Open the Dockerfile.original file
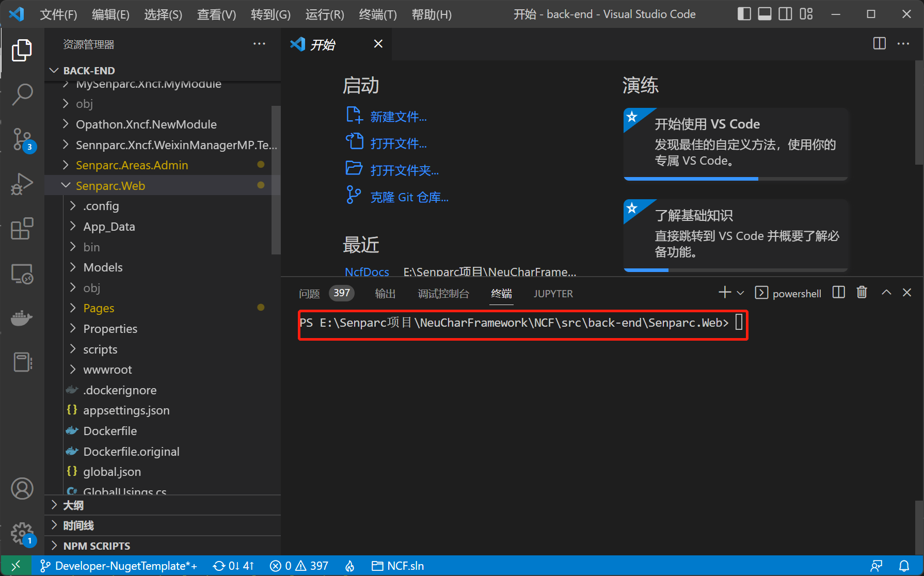 [x=163, y=451]
